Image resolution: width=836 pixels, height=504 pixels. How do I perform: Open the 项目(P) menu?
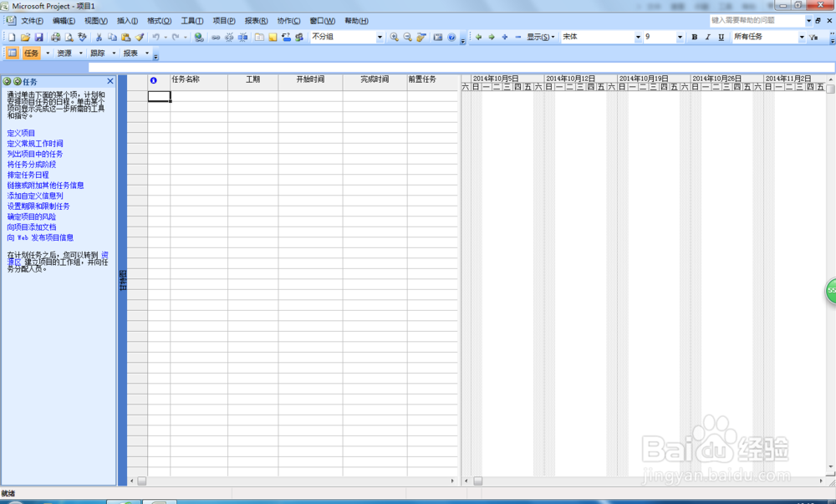[x=224, y=21]
